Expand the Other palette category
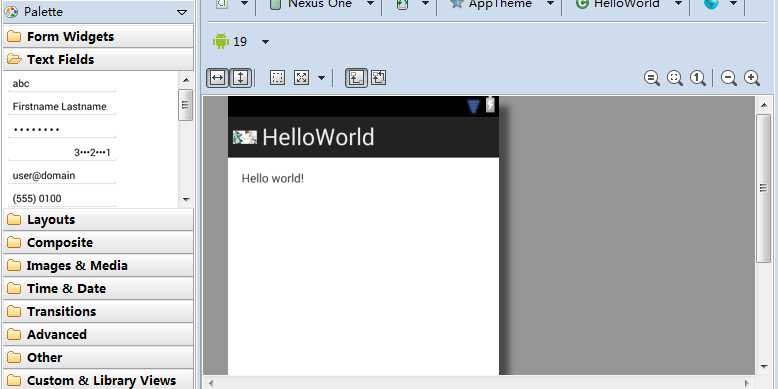 [x=98, y=357]
